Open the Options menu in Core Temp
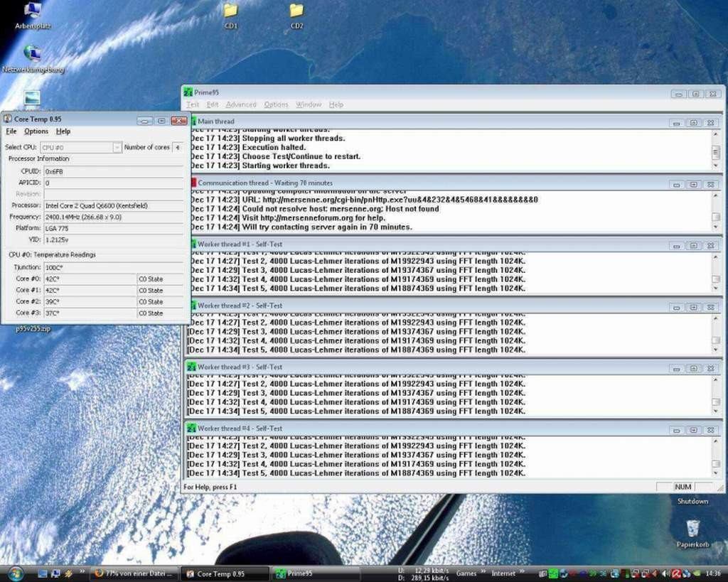Image resolution: width=728 pixels, height=582 pixels. (36, 131)
